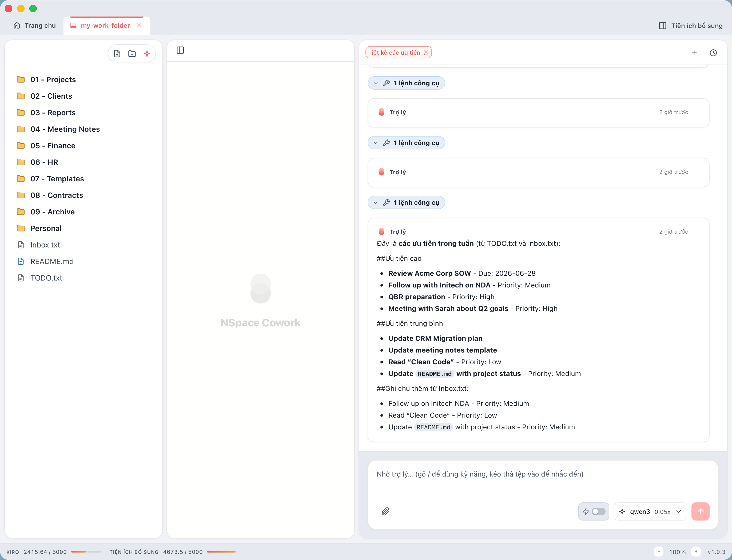Click '2415.64 / 5000' KIRO usage value
The width and height of the screenshot is (732, 560).
45,552
